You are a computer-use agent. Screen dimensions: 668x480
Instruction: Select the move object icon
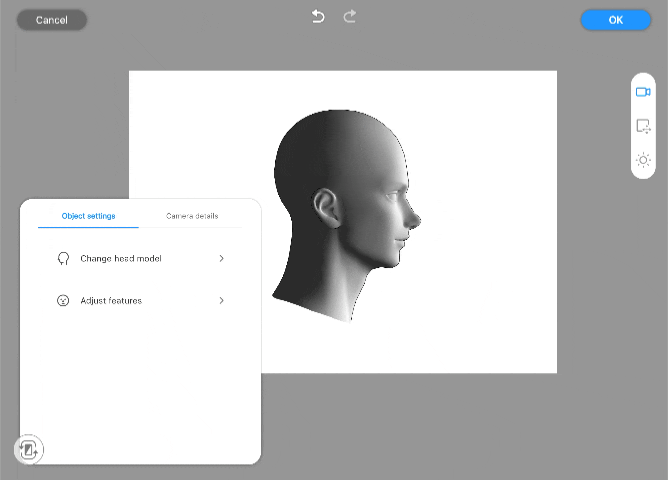(x=643, y=126)
